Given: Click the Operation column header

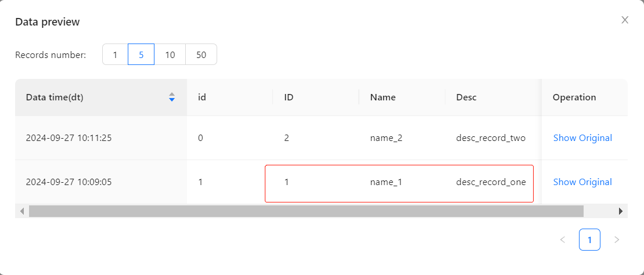Looking at the screenshot, I should pos(574,97).
